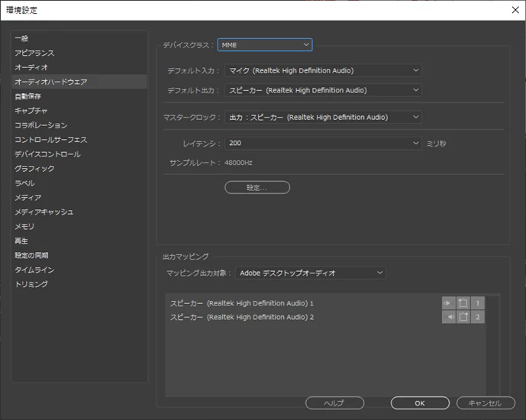Select the アピアランス category
The width and height of the screenshot is (526, 420).
coord(79,53)
